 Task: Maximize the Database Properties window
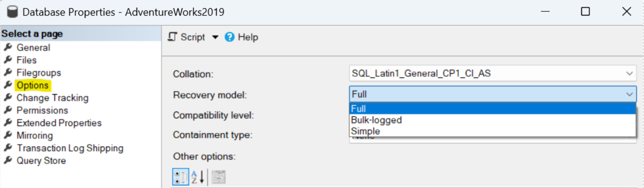[585, 12]
